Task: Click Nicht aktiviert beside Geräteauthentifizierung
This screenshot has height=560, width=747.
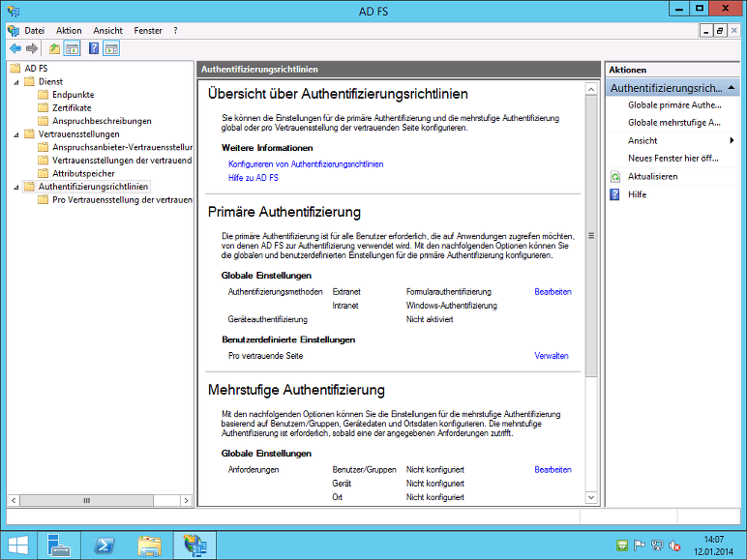Action: 430,319
